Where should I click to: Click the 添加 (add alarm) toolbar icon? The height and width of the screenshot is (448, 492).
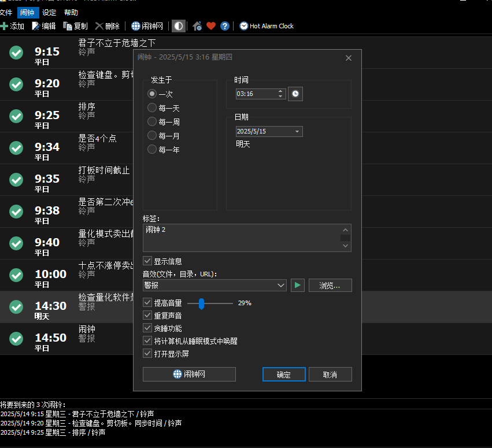point(5,26)
